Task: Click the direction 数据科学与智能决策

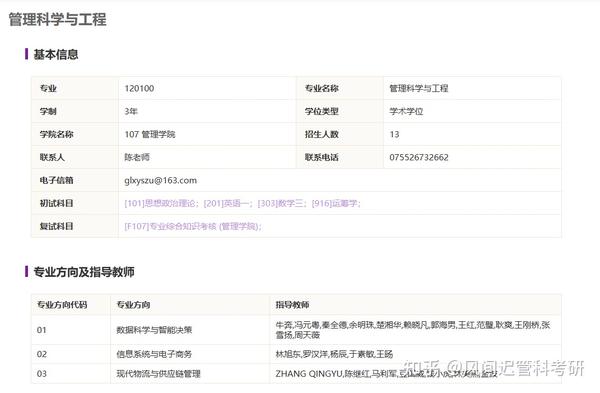Action: pyautogui.click(x=154, y=330)
